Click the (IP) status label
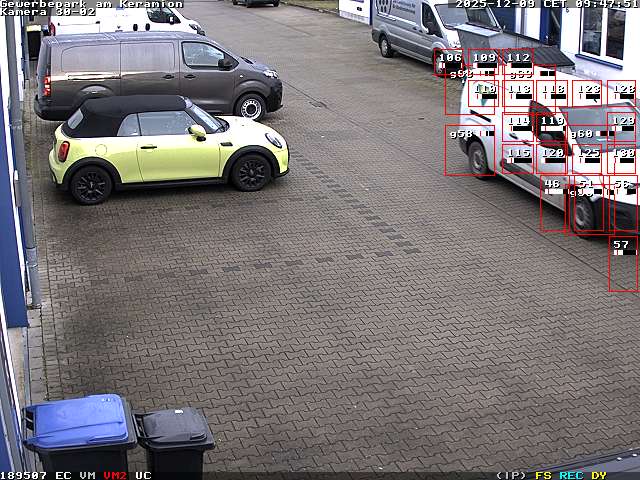 [x=511, y=475]
